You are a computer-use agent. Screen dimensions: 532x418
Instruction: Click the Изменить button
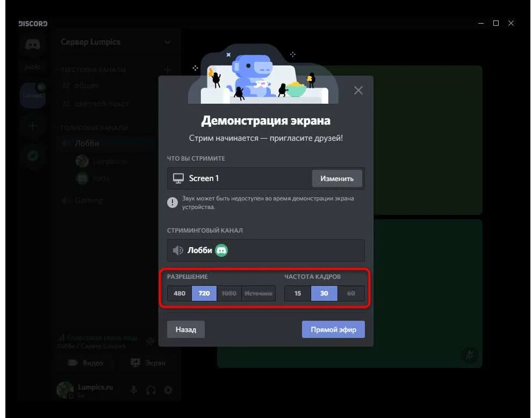337,178
